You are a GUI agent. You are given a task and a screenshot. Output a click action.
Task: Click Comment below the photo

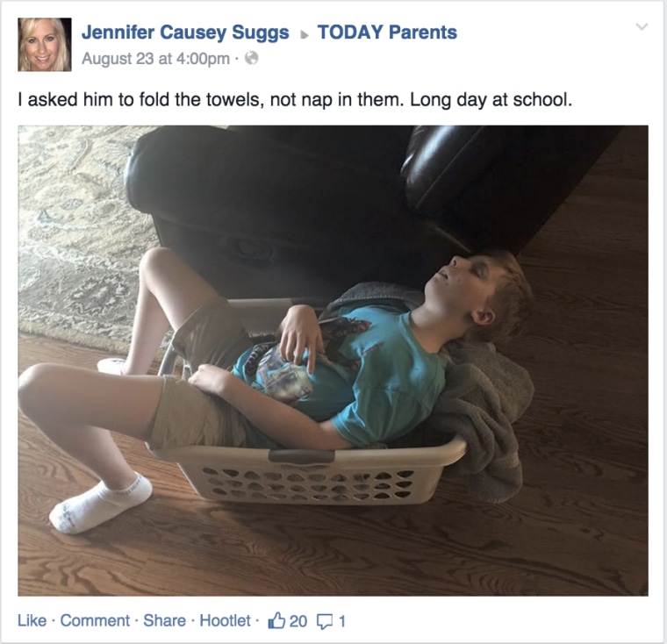pyautogui.click(x=95, y=620)
